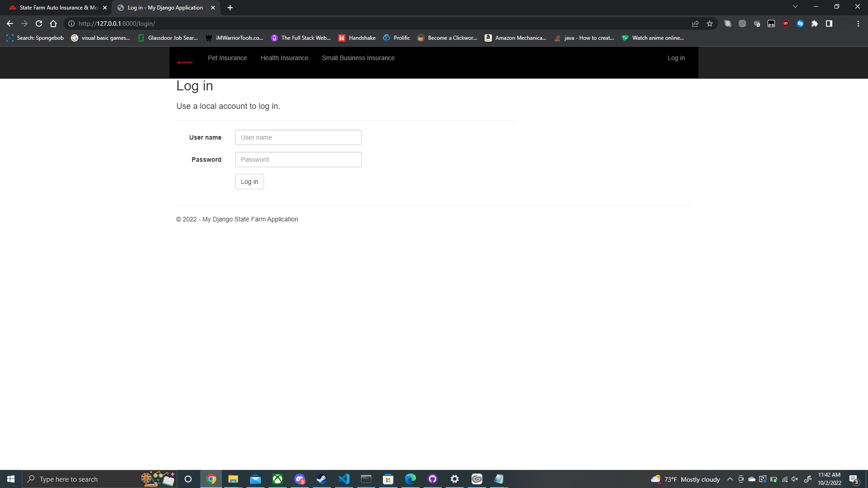The image size is (868, 488).
Task: Toggle network settings via the Wi-Fi tray icon
Action: (785, 479)
